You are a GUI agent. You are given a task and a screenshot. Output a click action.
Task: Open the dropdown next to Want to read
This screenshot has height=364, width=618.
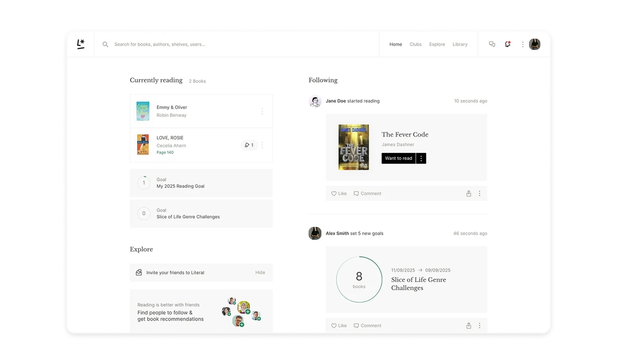click(x=421, y=158)
